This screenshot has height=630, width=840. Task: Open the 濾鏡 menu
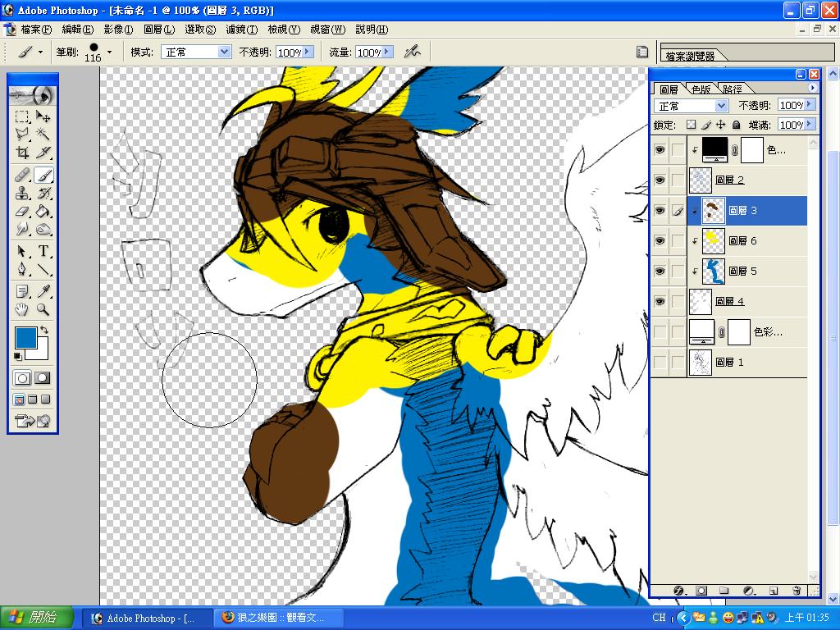pos(240,30)
